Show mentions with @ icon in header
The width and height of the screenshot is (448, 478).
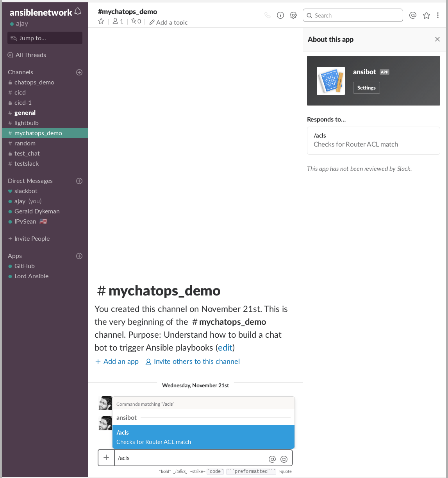[412, 15]
